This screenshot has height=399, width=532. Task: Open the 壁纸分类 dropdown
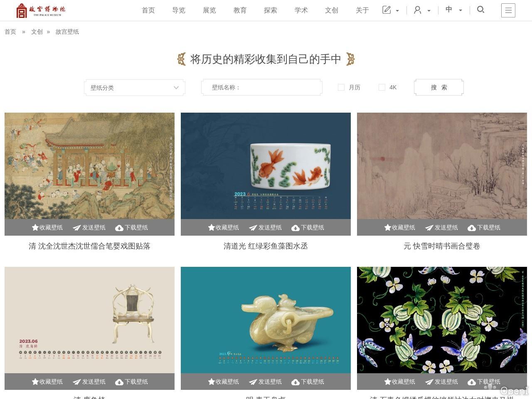[134, 88]
